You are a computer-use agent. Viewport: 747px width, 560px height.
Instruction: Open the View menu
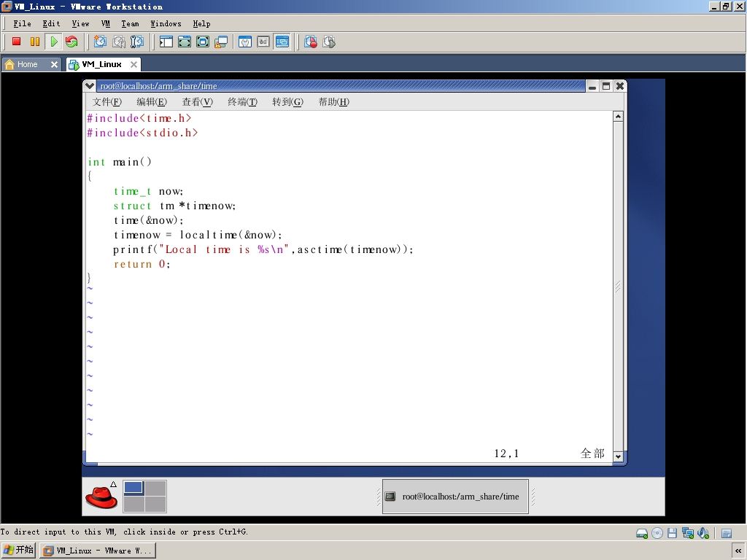80,24
